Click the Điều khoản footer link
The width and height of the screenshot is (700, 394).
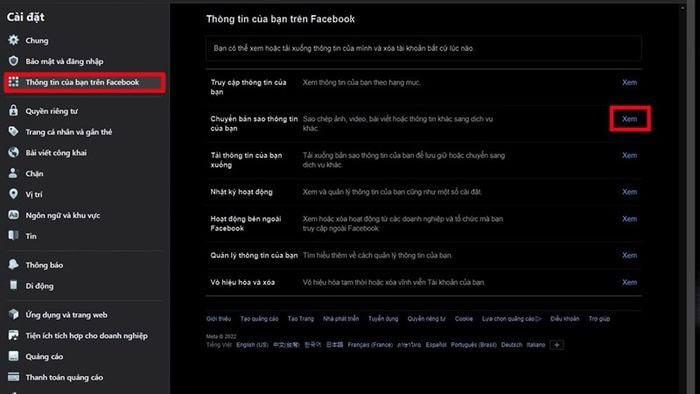[x=565, y=319]
